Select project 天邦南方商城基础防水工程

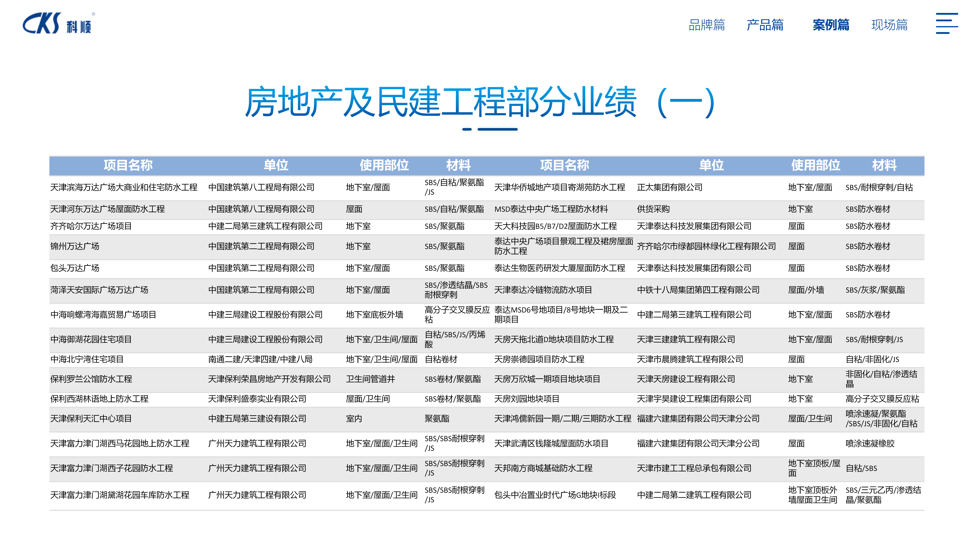pos(543,468)
